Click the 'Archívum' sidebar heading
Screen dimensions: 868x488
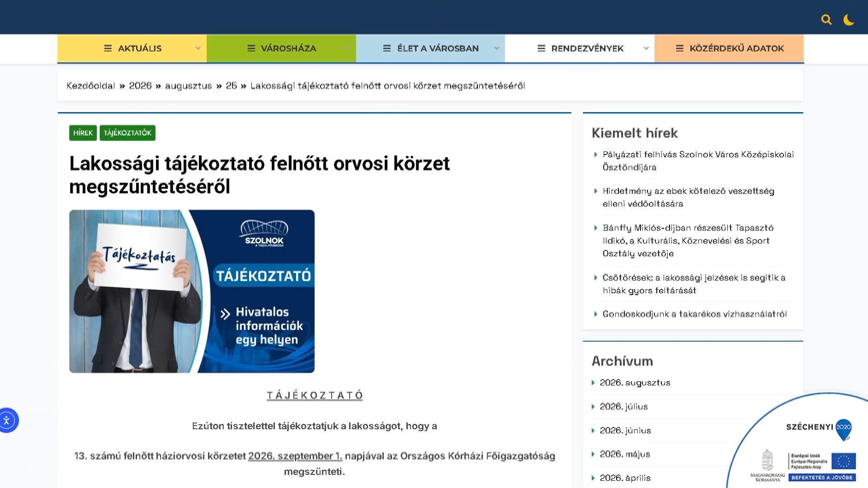622,361
